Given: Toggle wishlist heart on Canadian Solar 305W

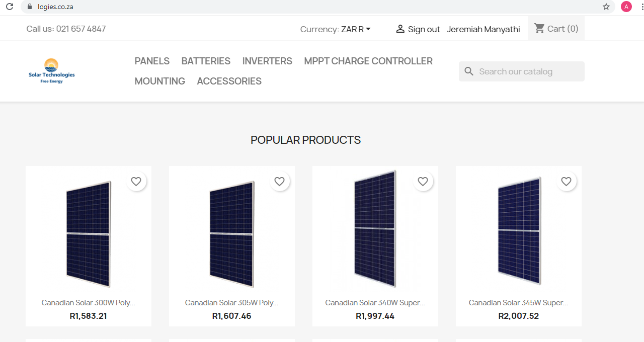Looking at the screenshot, I should coord(279,182).
